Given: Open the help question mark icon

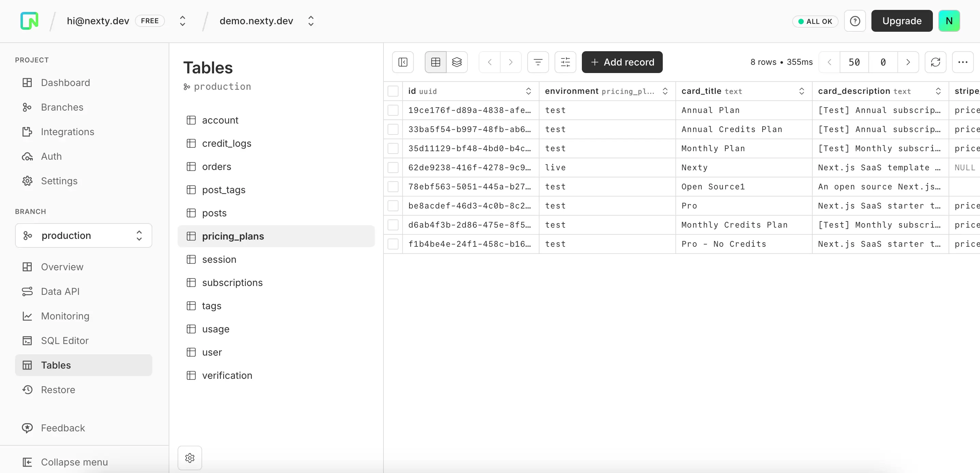Looking at the screenshot, I should [x=855, y=21].
